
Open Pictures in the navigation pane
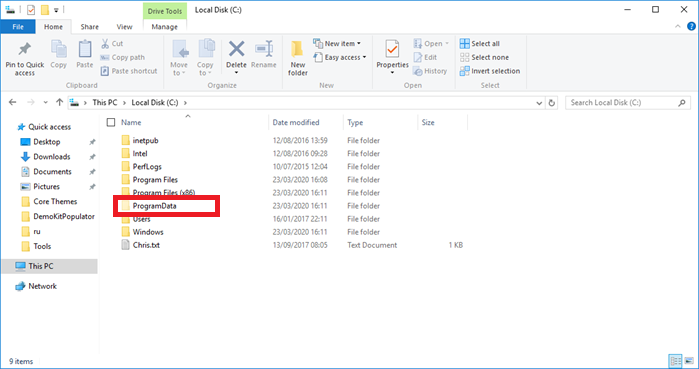pos(46,187)
